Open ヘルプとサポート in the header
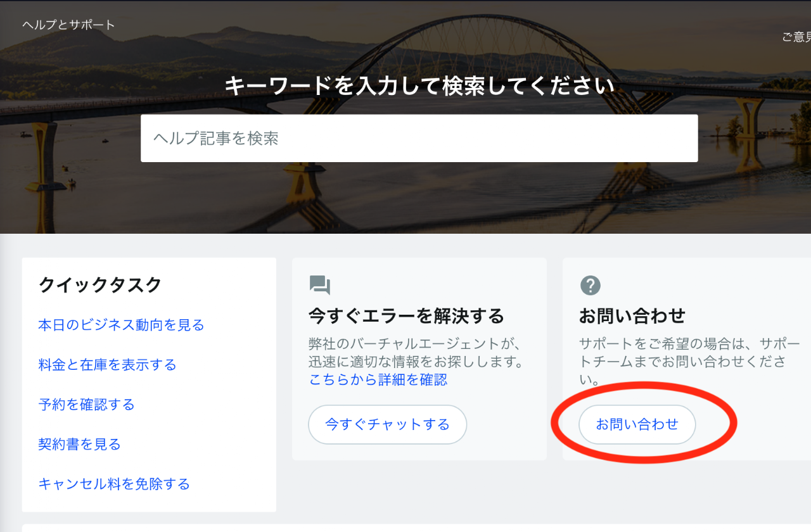Screen dimensions: 811x532 tap(68, 25)
